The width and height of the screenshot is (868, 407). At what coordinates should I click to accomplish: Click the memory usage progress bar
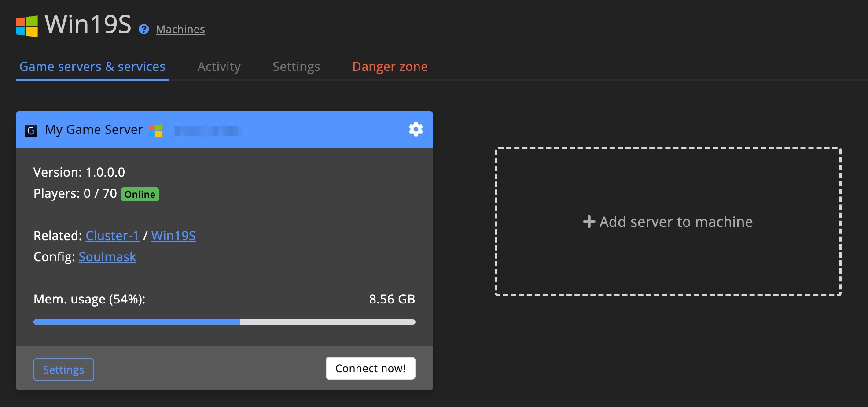point(224,322)
